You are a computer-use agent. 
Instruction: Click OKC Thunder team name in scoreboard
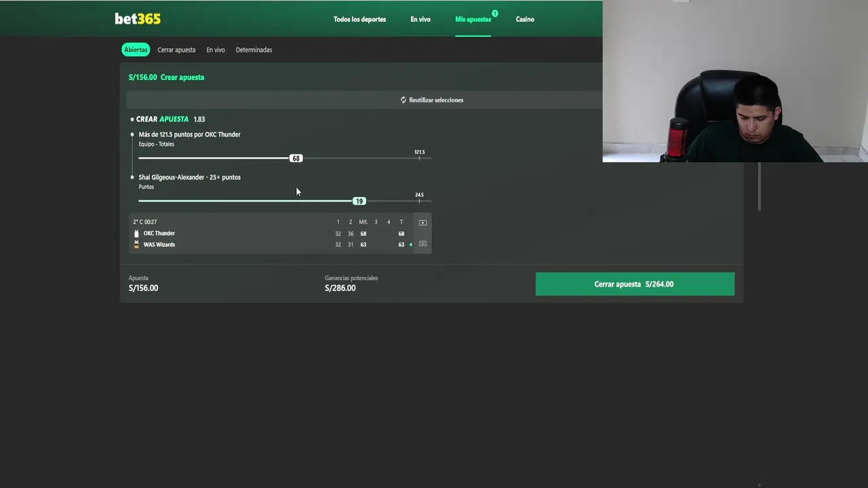tap(159, 233)
